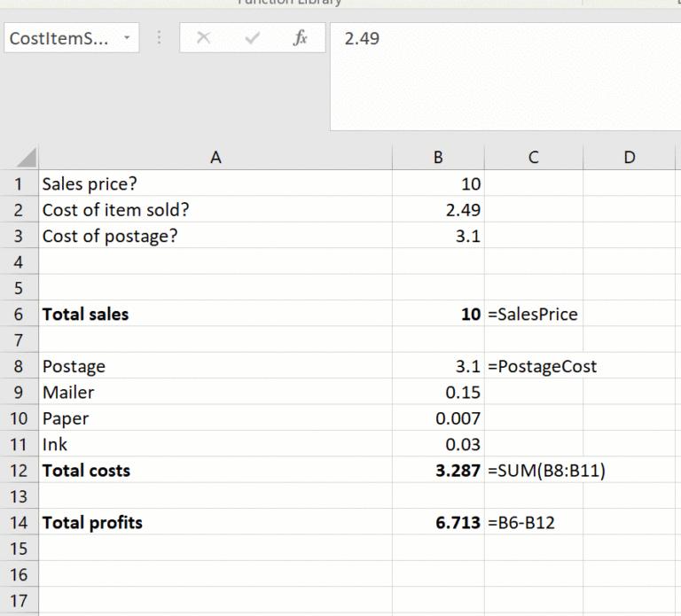Image resolution: width=681 pixels, height=616 pixels.
Task: Open Insert Function fx dialog
Action: pyautogui.click(x=300, y=39)
